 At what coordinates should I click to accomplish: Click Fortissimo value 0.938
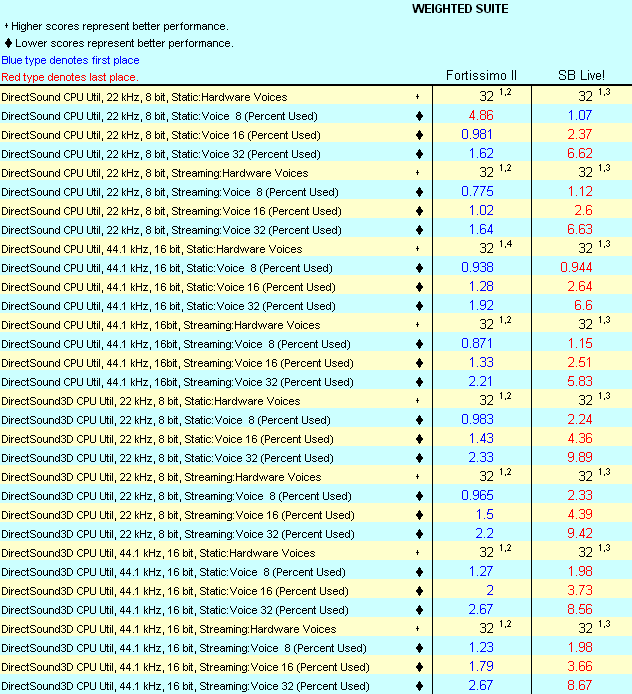click(x=477, y=268)
